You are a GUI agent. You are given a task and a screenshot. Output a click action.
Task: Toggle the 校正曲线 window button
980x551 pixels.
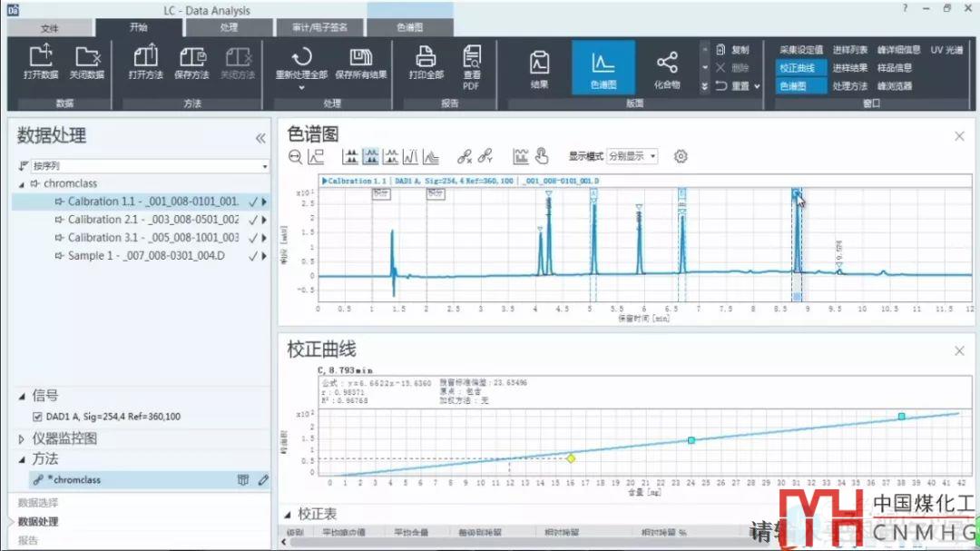click(798, 68)
